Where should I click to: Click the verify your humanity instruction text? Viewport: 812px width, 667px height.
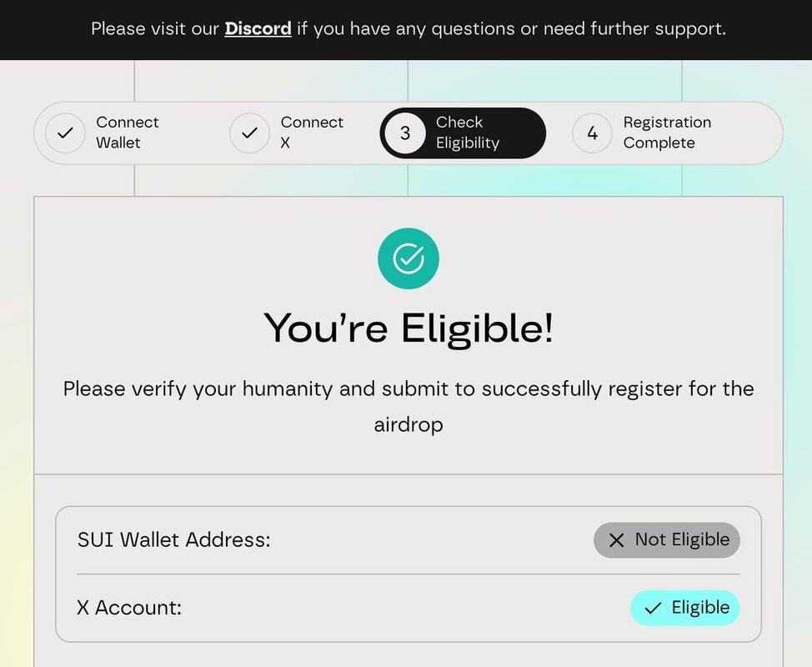click(x=408, y=389)
